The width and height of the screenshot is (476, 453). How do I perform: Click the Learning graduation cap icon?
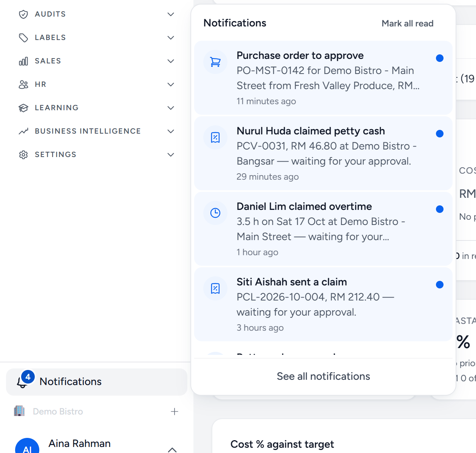23,108
